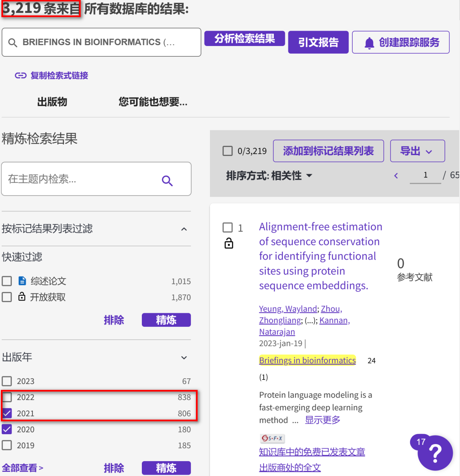
Task: Click the bell icon on 创建跟踪服务 button
Action: point(370,42)
